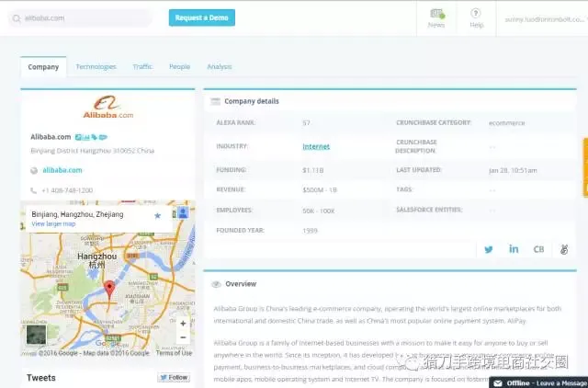This screenshot has width=588, height=388.
Task: Select the Company tab
Action: [x=43, y=67]
